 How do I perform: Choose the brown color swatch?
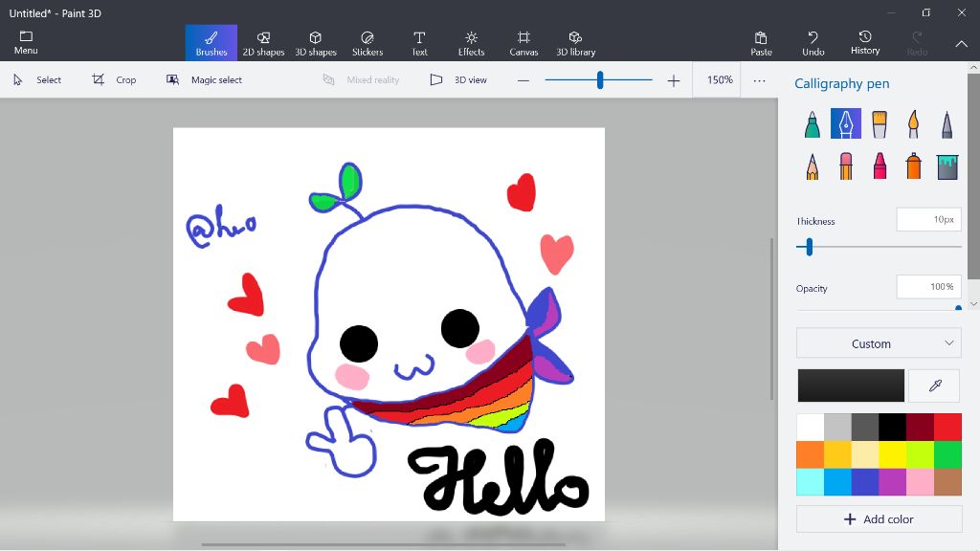click(x=947, y=482)
